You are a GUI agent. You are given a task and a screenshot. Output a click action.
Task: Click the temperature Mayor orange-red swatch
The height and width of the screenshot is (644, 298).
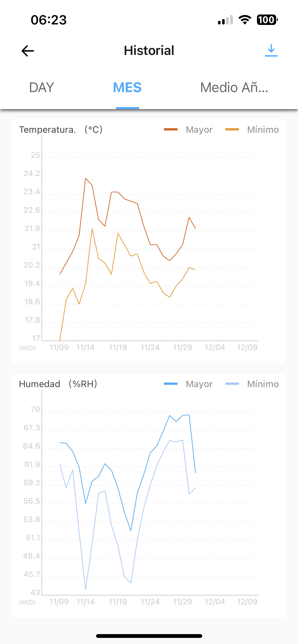click(171, 129)
